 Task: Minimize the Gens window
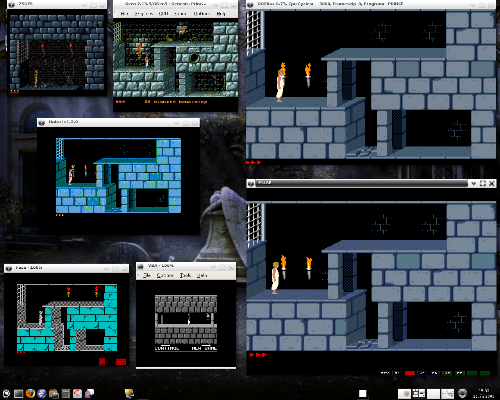216,4
